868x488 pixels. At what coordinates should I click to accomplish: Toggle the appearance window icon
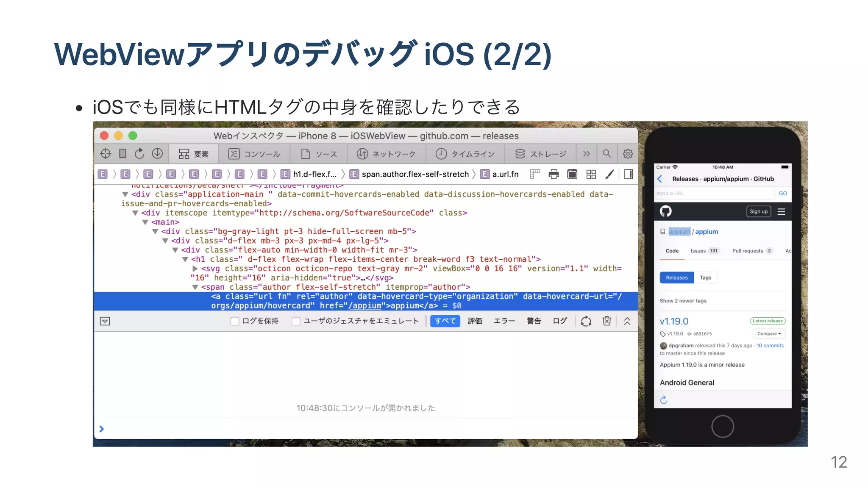pos(572,174)
